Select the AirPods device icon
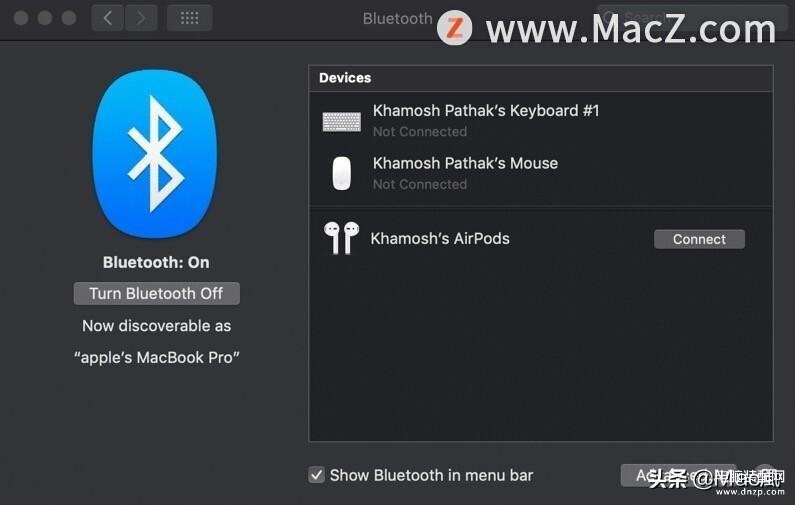Viewport: 795px width, 505px height. coord(341,238)
